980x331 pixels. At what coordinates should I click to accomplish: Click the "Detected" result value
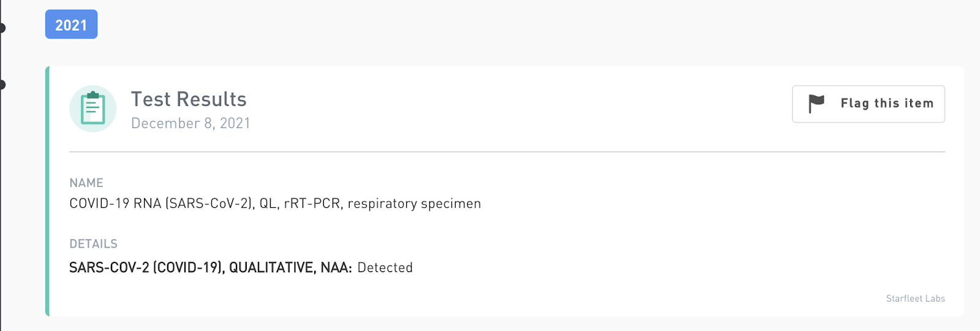tap(385, 268)
